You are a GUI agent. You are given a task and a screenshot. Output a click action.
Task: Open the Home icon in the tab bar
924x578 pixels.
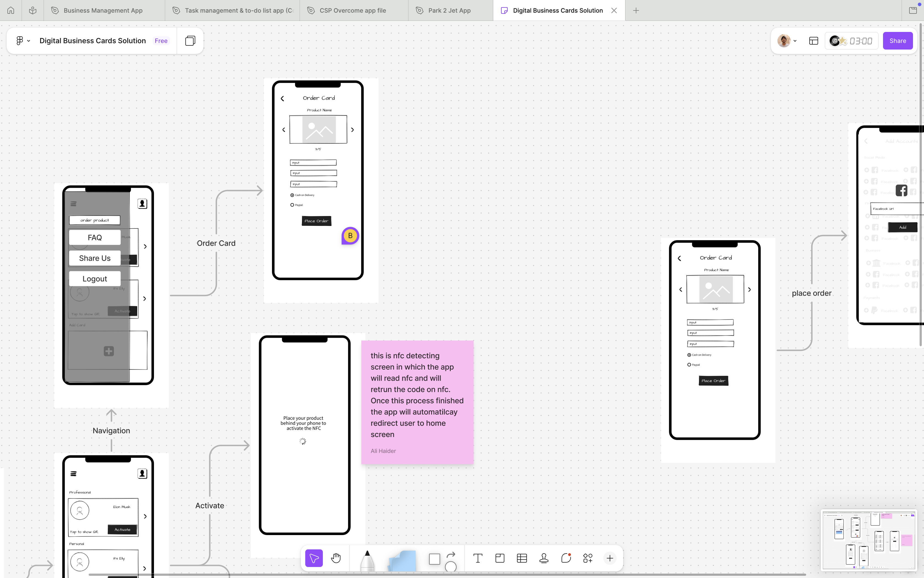11,10
